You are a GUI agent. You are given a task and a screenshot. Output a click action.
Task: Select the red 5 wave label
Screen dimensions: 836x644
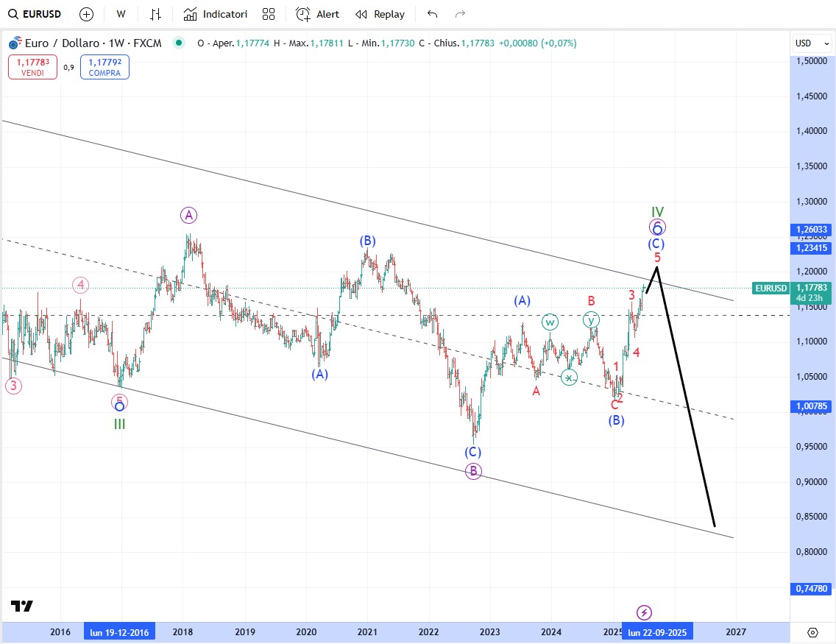tap(657, 258)
